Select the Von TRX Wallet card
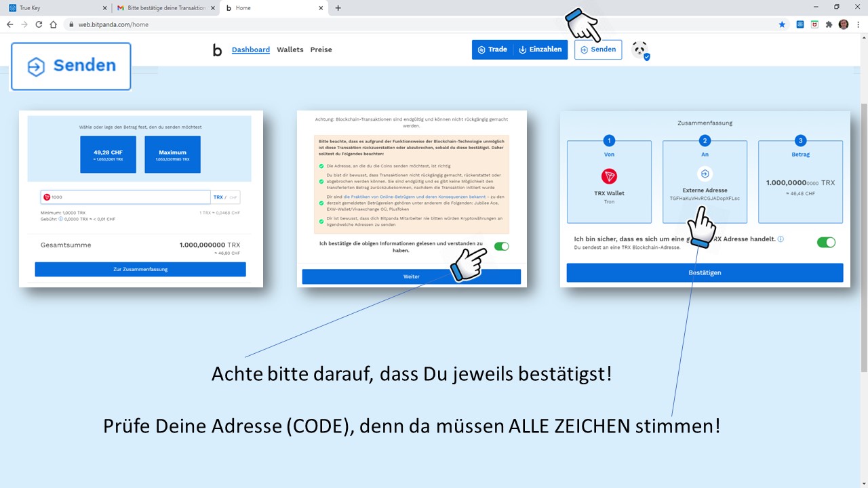This screenshot has height=488, width=868. (609, 182)
